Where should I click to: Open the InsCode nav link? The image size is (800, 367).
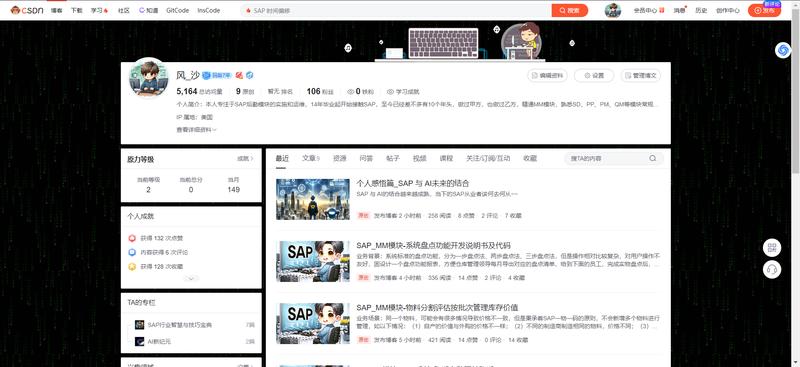tap(209, 10)
